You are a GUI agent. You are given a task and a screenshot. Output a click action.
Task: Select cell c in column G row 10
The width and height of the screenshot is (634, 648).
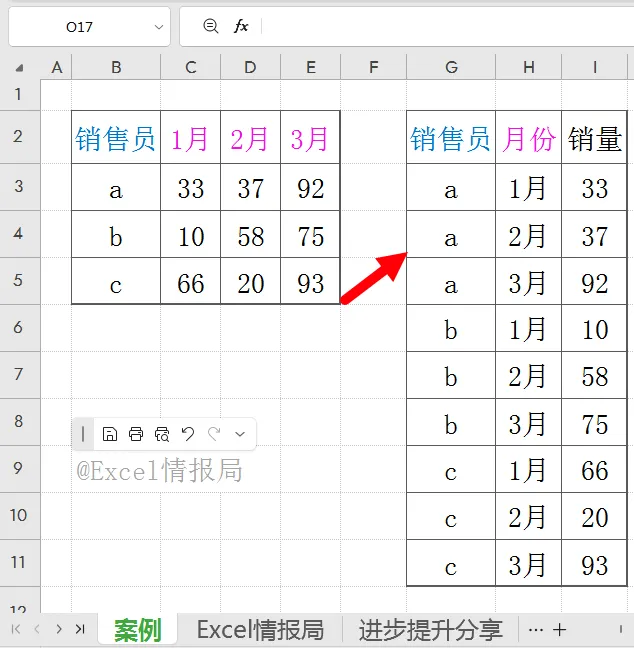(x=451, y=516)
